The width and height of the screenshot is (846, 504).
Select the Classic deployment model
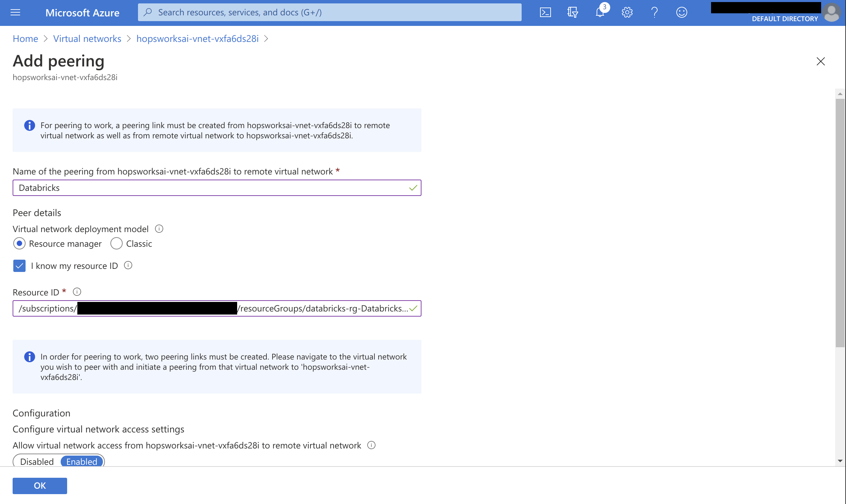[x=116, y=243]
